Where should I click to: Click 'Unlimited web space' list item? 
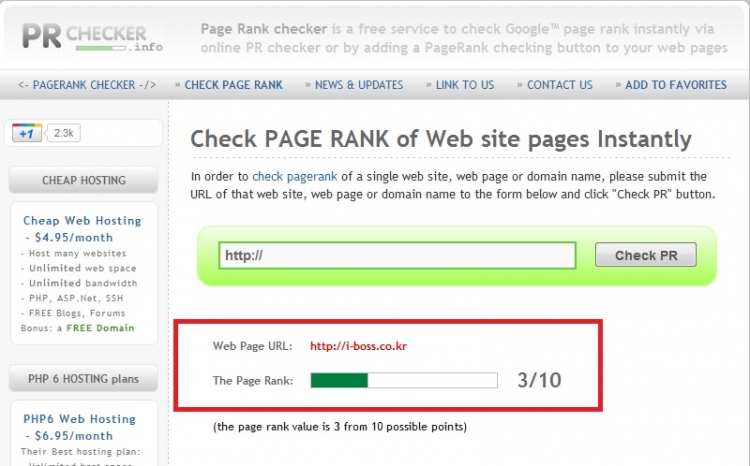tap(82, 268)
